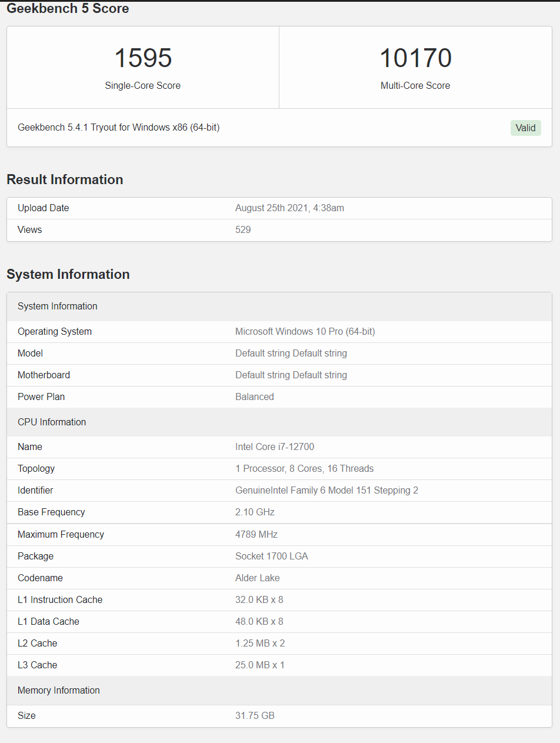The image size is (560, 743).
Task: Select the 2.10 GHz base frequency value
Action: [x=255, y=512]
